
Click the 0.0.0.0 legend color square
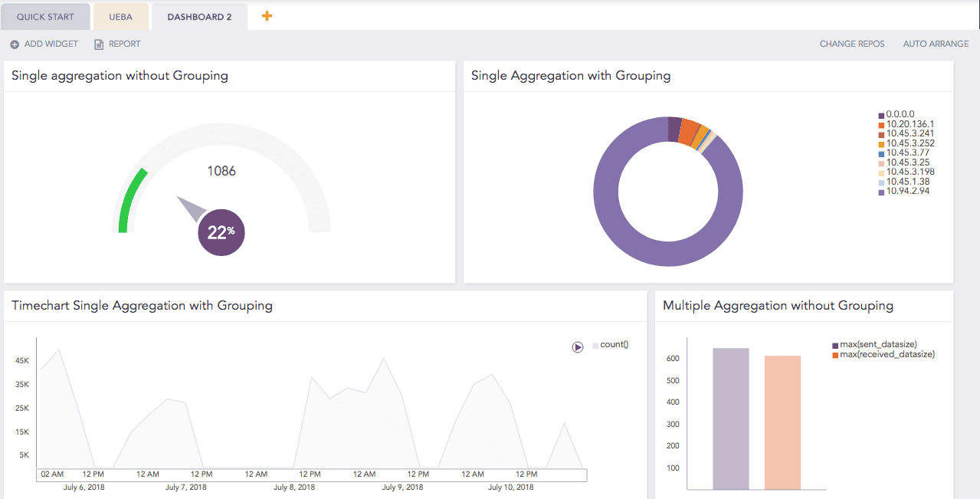point(880,113)
